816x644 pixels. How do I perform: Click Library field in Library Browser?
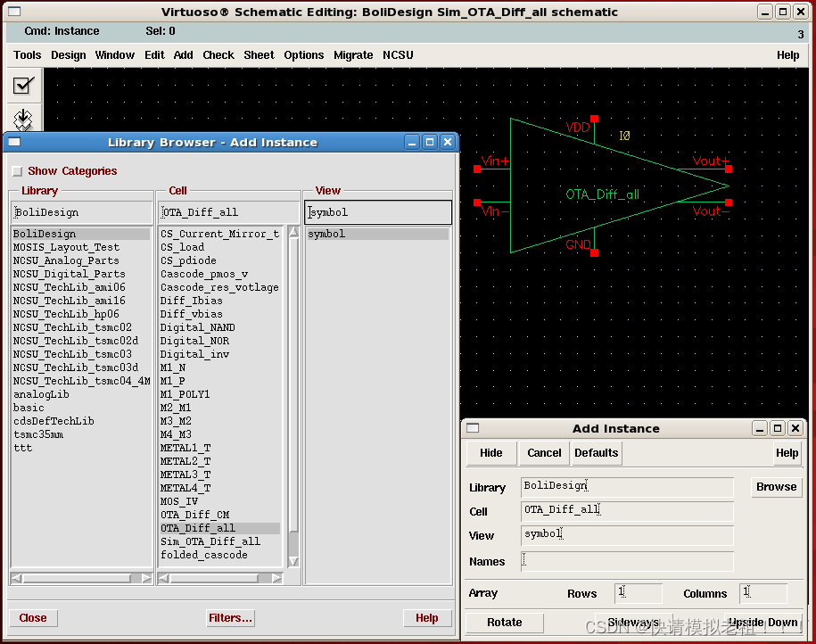click(81, 212)
